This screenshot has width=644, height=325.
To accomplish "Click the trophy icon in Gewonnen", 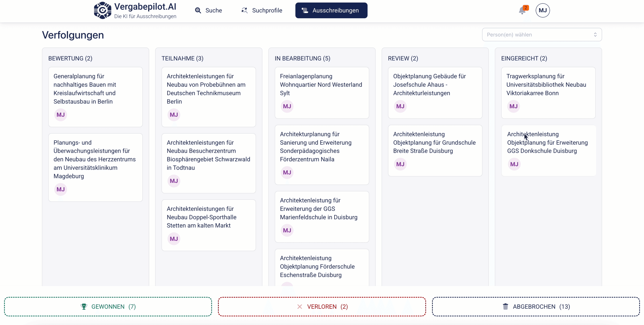I will click(84, 307).
